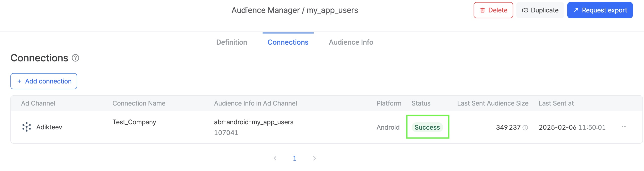Open the Test_Company connection name
The height and width of the screenshot is (171, 644).
pyautogui.click(x=134, y=122)
